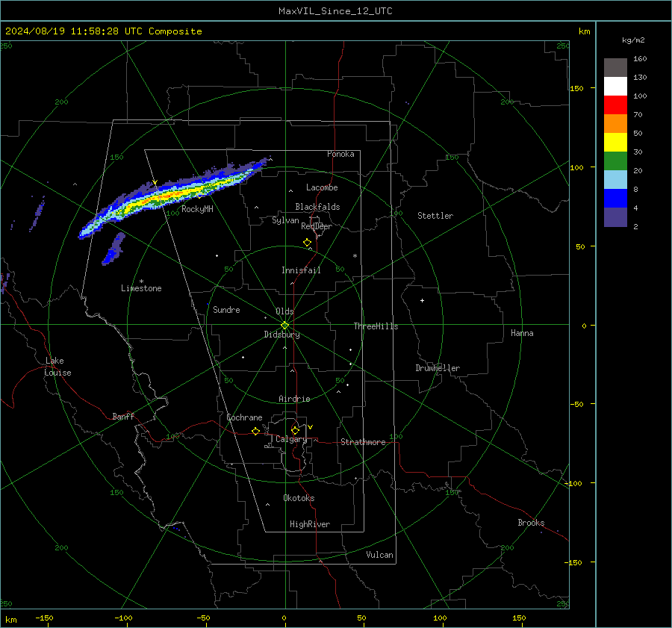Image resolution: width=672 pixels, height=628 pixels.
Task: Click the RockyMH town label
Action: pos(197,209)
